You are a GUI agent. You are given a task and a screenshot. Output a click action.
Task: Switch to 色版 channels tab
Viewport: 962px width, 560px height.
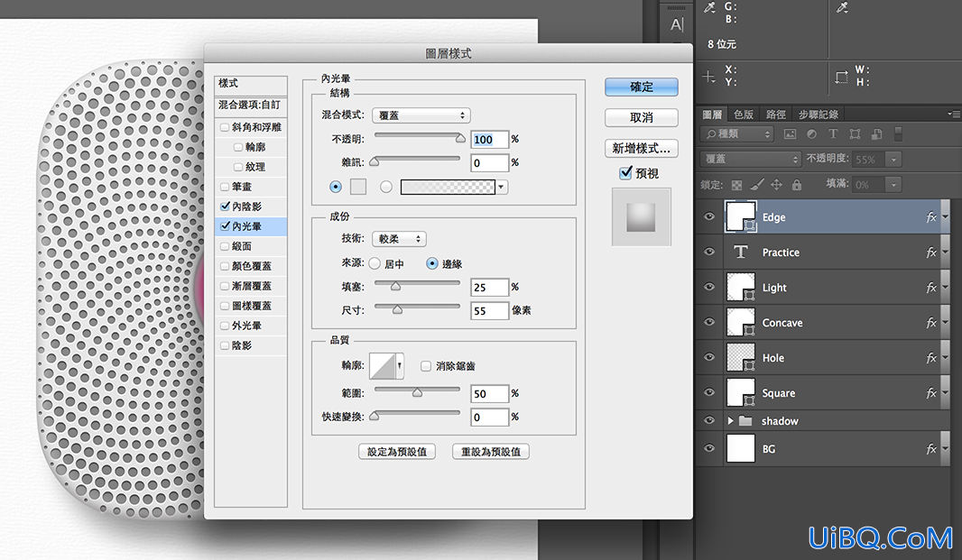pos(743,115)
